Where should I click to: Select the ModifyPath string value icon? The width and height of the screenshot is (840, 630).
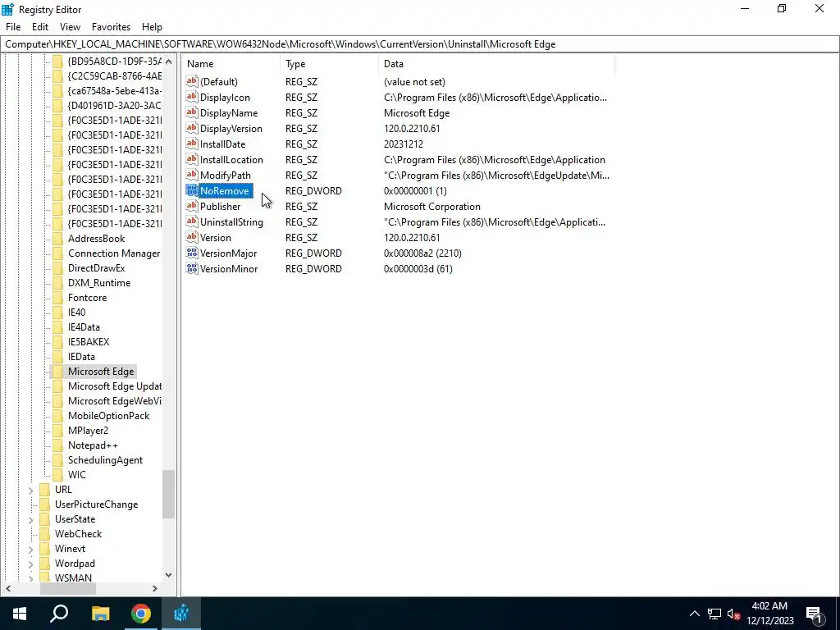192,175
